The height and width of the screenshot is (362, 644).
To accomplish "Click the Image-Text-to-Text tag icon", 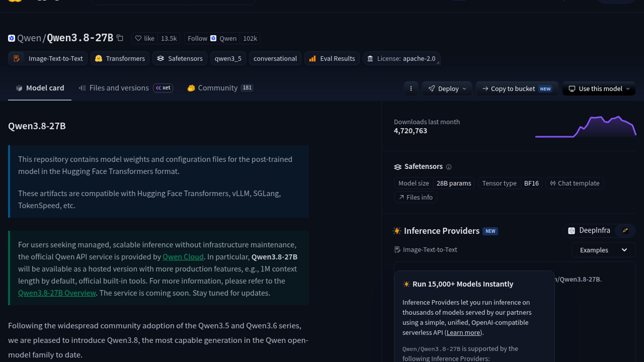I will [x=16, y=59].
